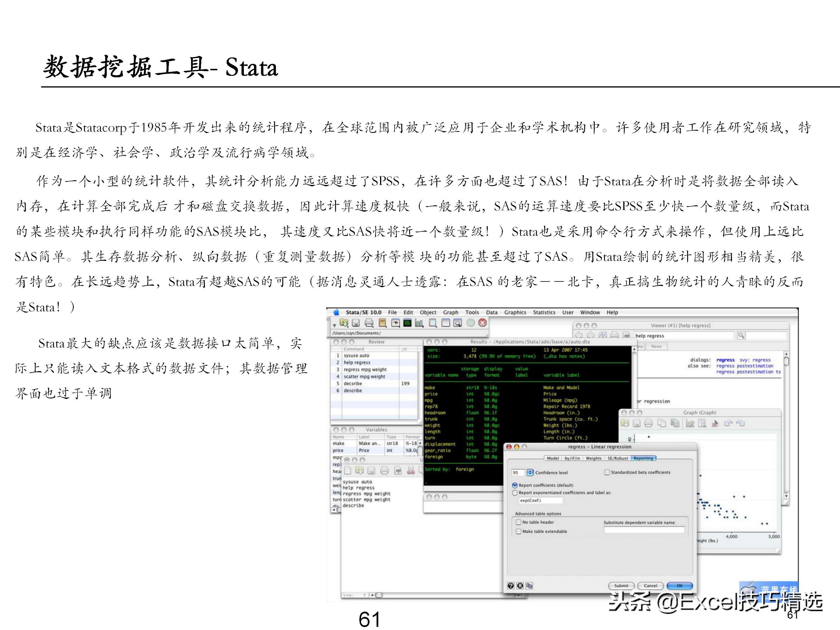Image resolution: width=840 pixels, height=630 pixels.
Task: Click the Submit button
Action: tap(621, 586)
